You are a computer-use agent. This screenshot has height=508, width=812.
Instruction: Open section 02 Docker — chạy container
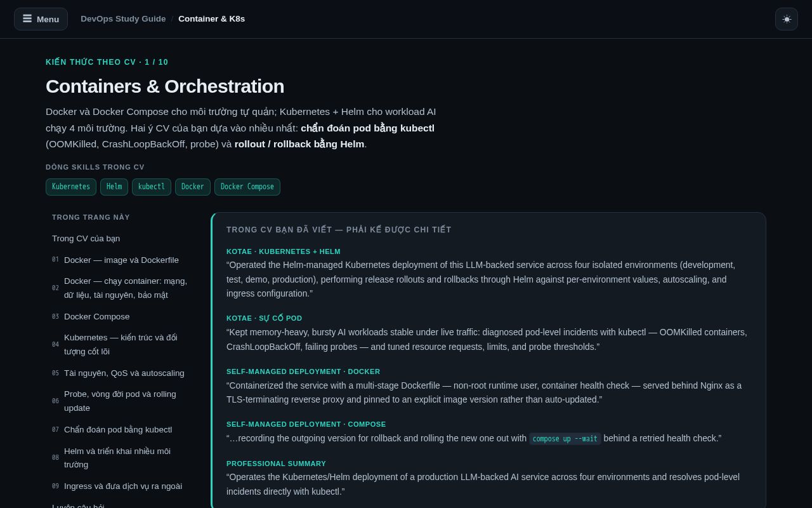pos(121,288)
